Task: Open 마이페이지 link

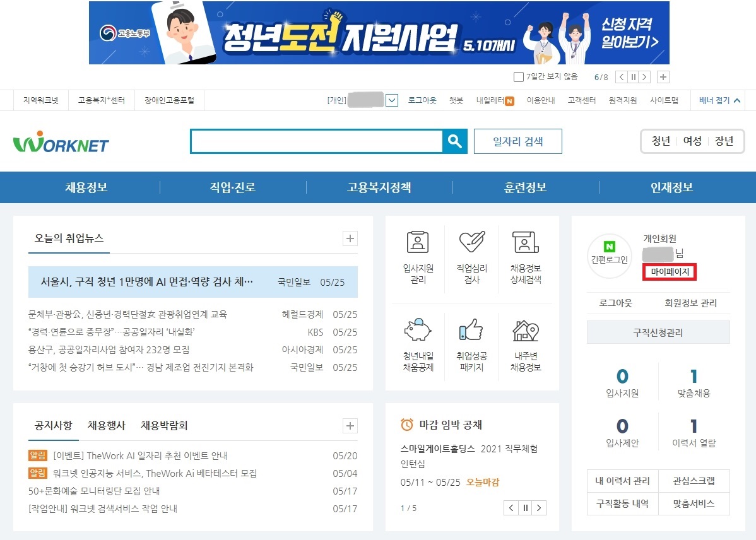Action: tap(670, 272)
